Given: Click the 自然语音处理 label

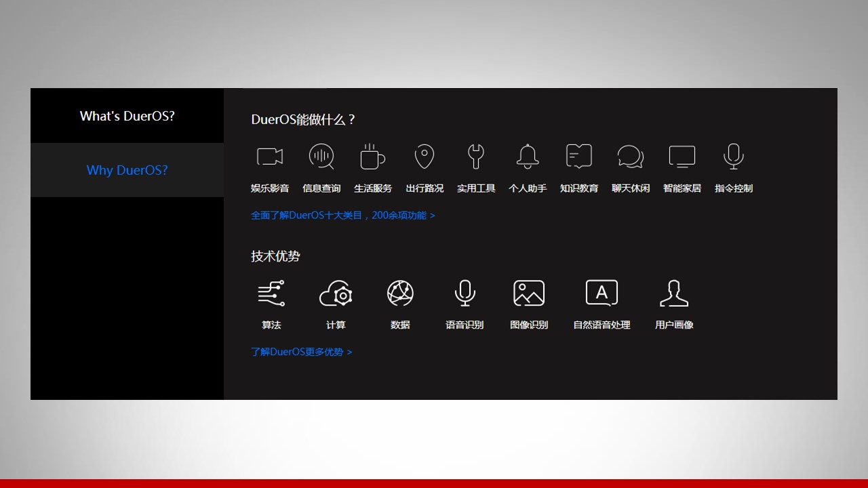Looking at the screenshot, I should tap(601, 325).
